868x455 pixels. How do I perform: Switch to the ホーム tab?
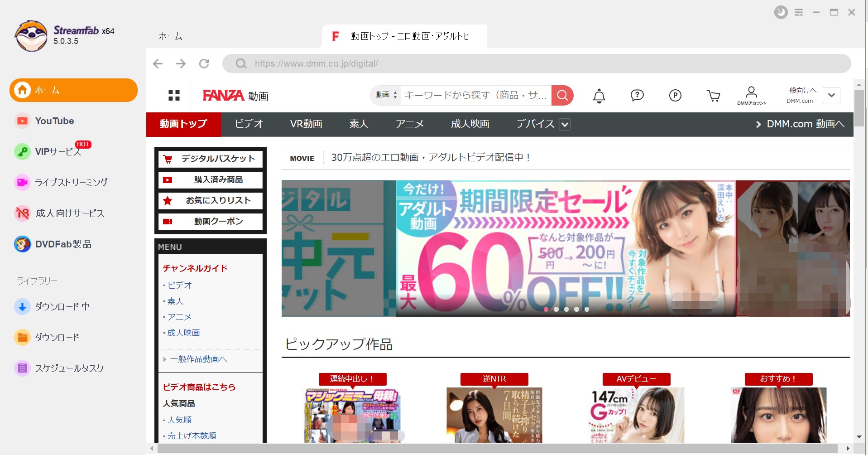(x=171, y=36)
